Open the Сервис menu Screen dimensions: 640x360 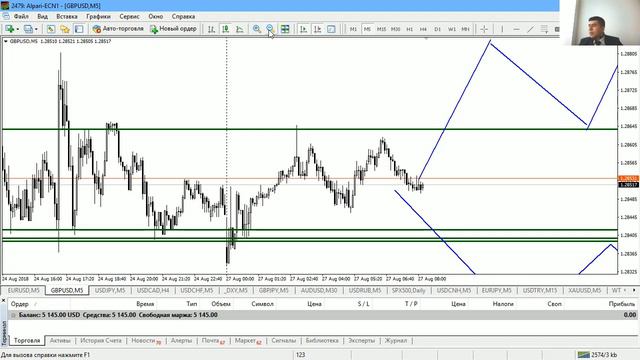(x=129, y=16)
